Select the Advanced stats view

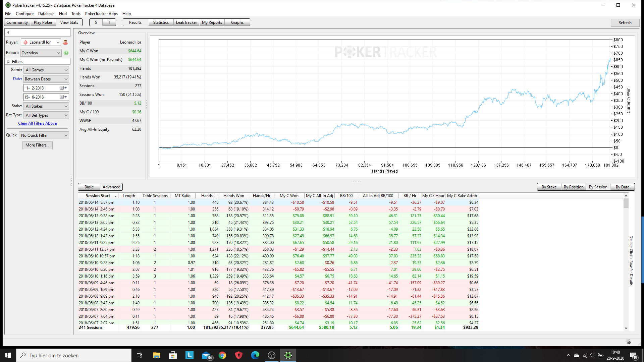coord(111,187)
